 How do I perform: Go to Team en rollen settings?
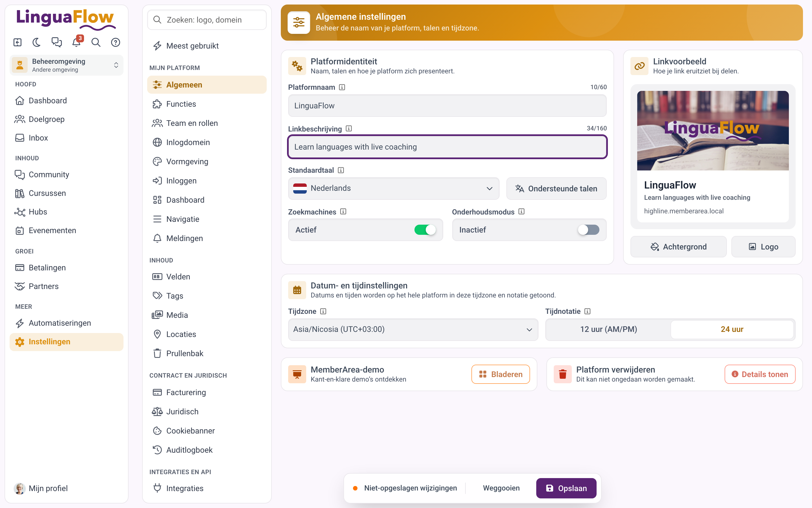click(207, 123)
